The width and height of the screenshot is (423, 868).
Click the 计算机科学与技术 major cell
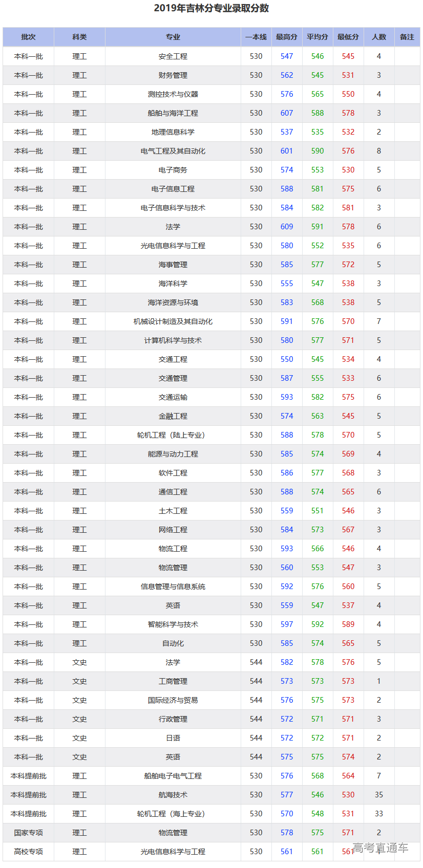173,340
